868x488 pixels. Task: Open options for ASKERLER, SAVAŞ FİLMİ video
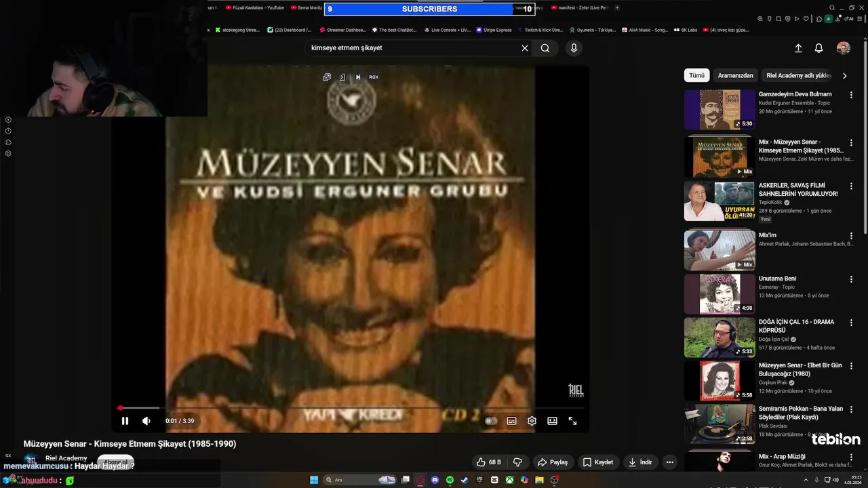(851, 186)
